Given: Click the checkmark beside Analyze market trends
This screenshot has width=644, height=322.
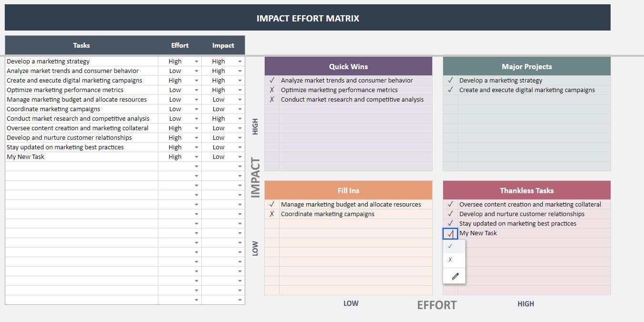Looking at the screenshot, I should [272, 80].
